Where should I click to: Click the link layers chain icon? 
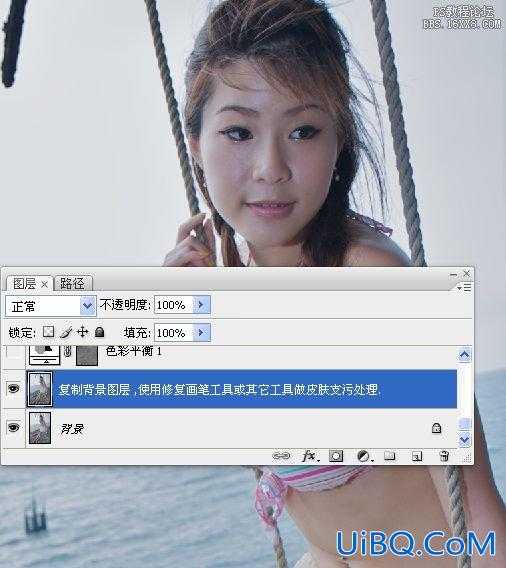click(281, 456)
